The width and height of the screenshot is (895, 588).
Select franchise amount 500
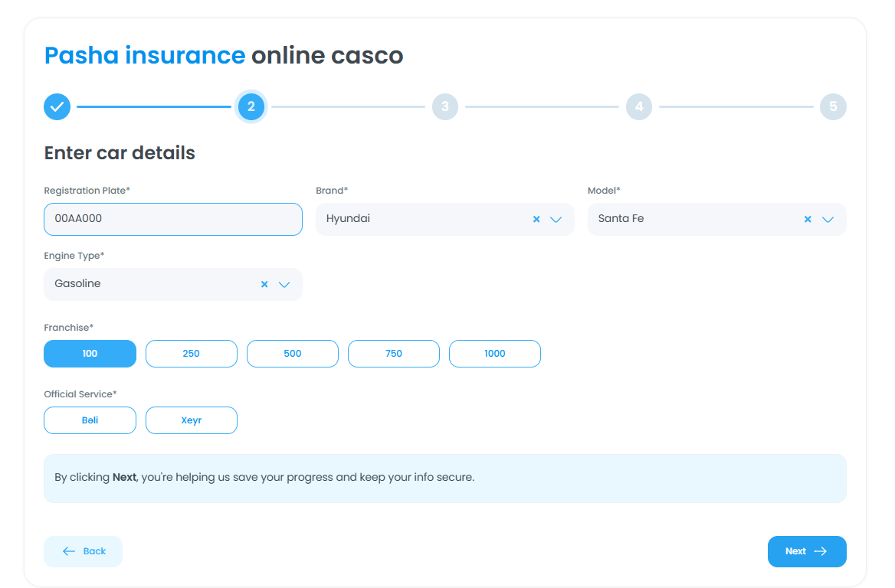[x=293, y=354]
